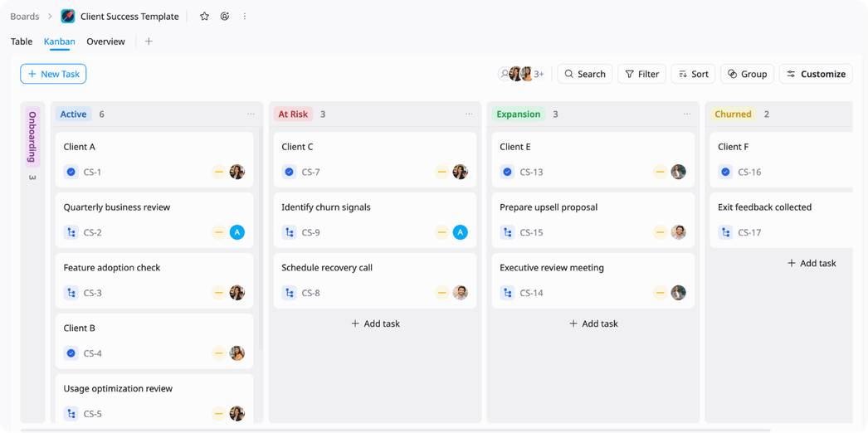The height and width of the screenshot is (433, 868).
Task: Click the New Task button
Action: 53,74
